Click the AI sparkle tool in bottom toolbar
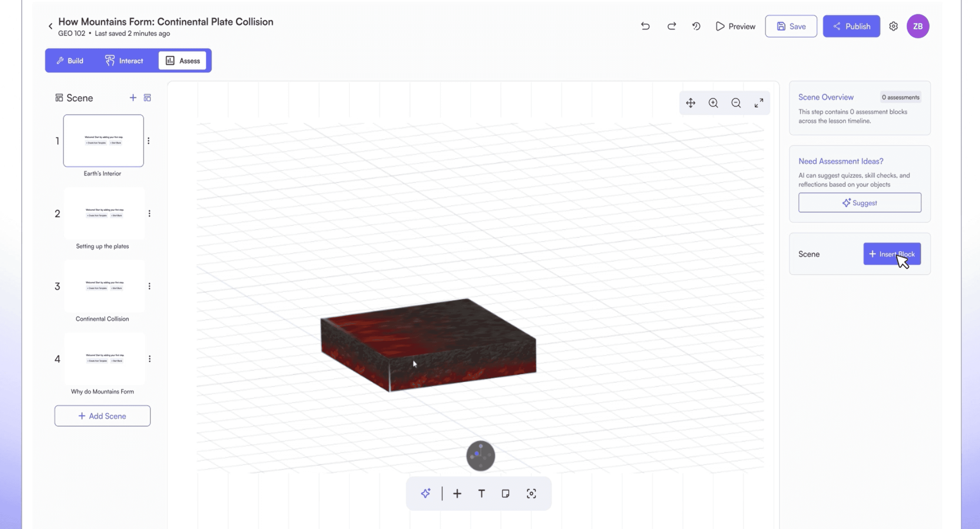Screen dimensions: 980x529 point(426,494)
